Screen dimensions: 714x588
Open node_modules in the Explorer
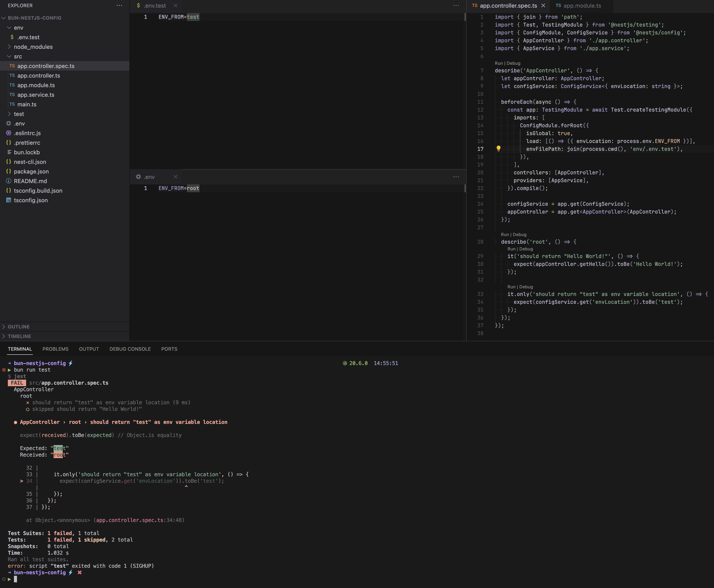33,47
